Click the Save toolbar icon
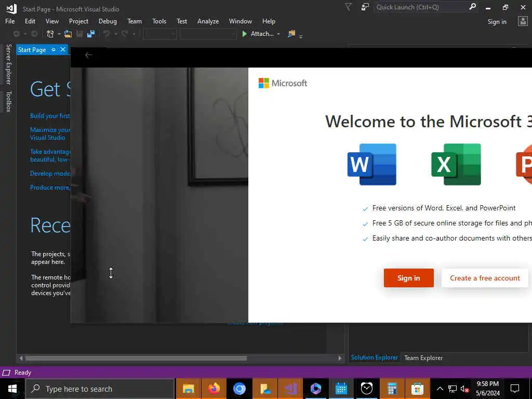Image resolution: width=532 pixels, height=399 pixels. pos(79,34)
